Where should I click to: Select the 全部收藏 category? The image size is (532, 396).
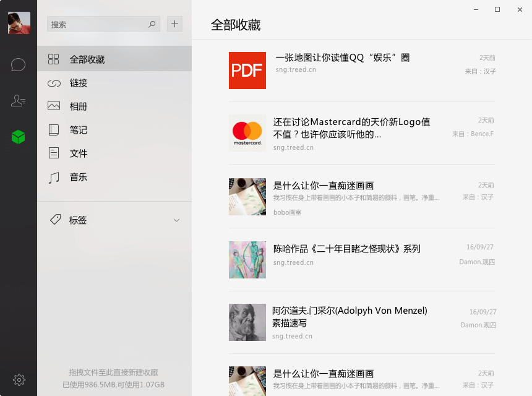point(114,59)
